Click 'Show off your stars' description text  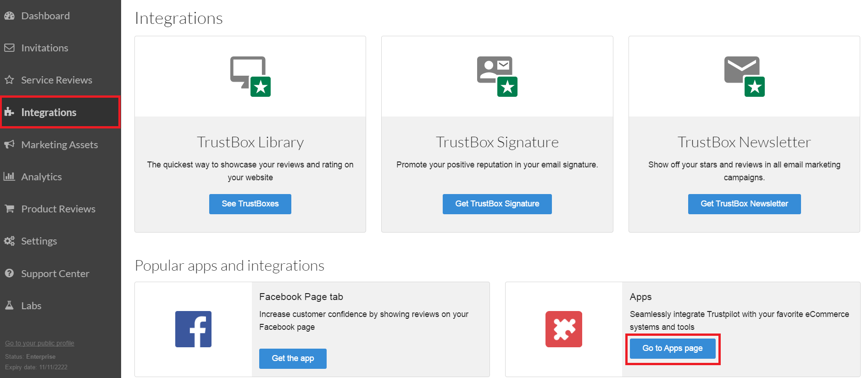point(744,171)
